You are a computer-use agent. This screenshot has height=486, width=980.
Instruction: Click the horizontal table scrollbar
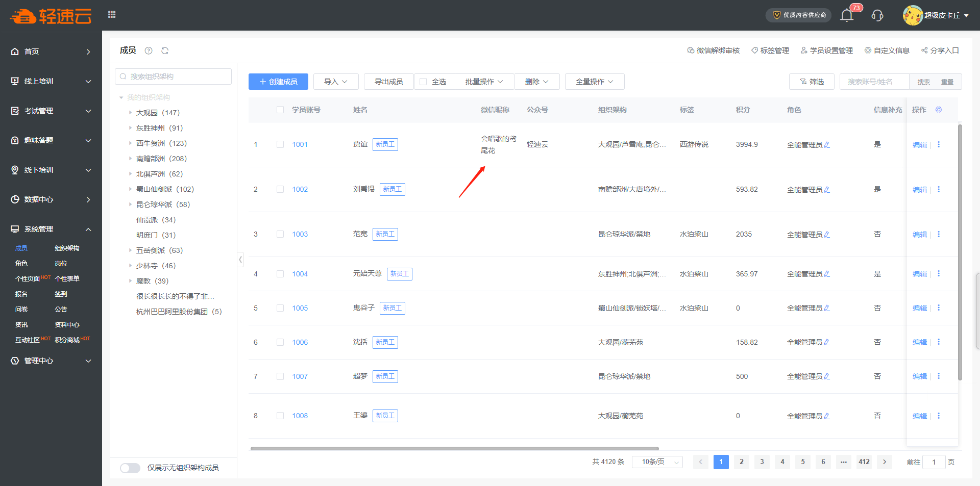454,449
